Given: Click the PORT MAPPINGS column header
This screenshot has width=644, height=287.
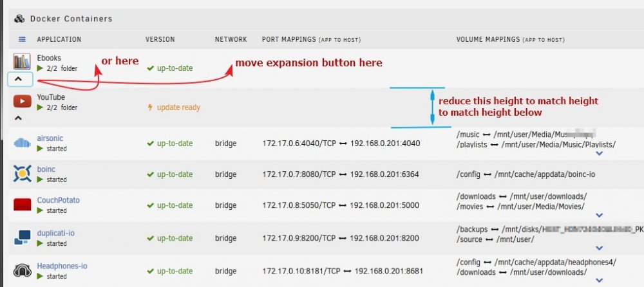Looking at the screenshot, I should [x=311, y=39].
